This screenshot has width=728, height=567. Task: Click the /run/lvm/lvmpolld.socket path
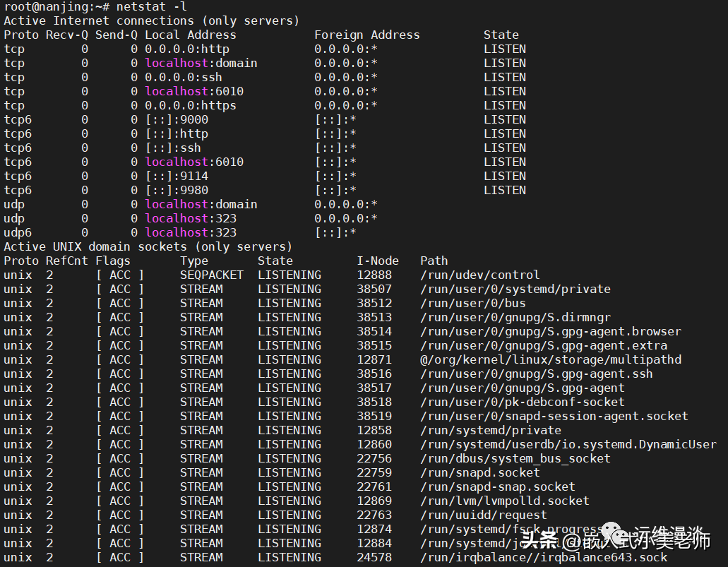pos(504,501)
